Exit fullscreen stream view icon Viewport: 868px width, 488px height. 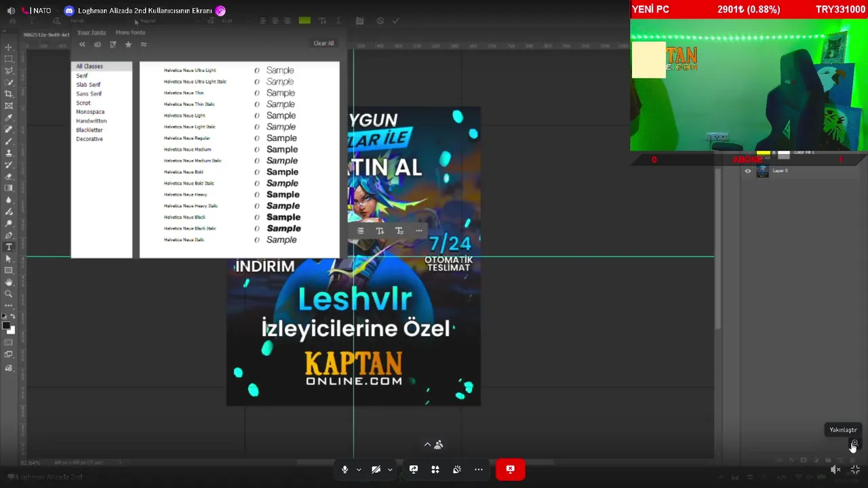[x=855, y=469]
